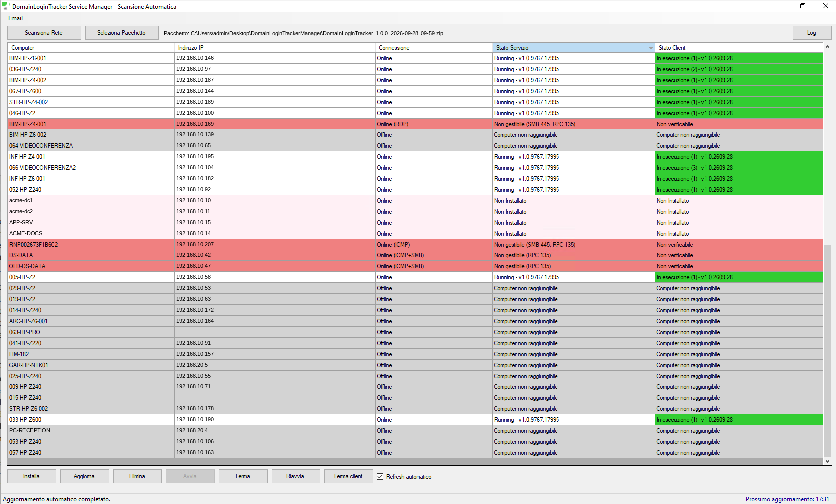Click the table scrollbar down arrow
The width and height of the screenshot is (836, 504).
pos(827,461)
